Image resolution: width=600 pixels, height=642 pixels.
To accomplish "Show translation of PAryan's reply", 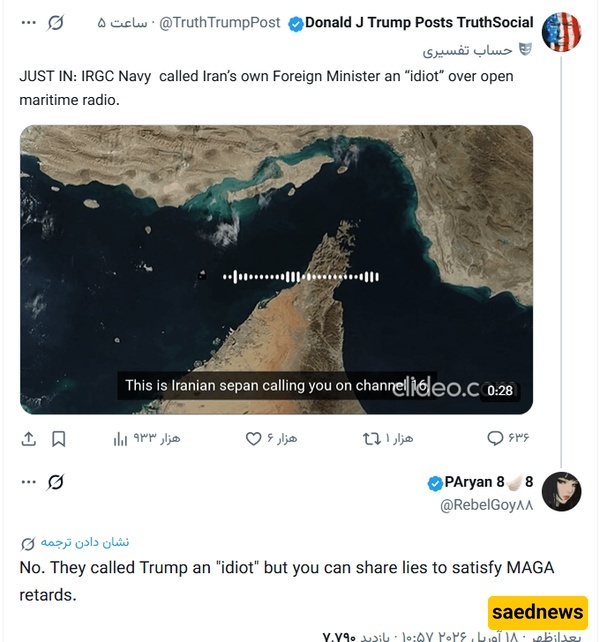I will point(83,542).
